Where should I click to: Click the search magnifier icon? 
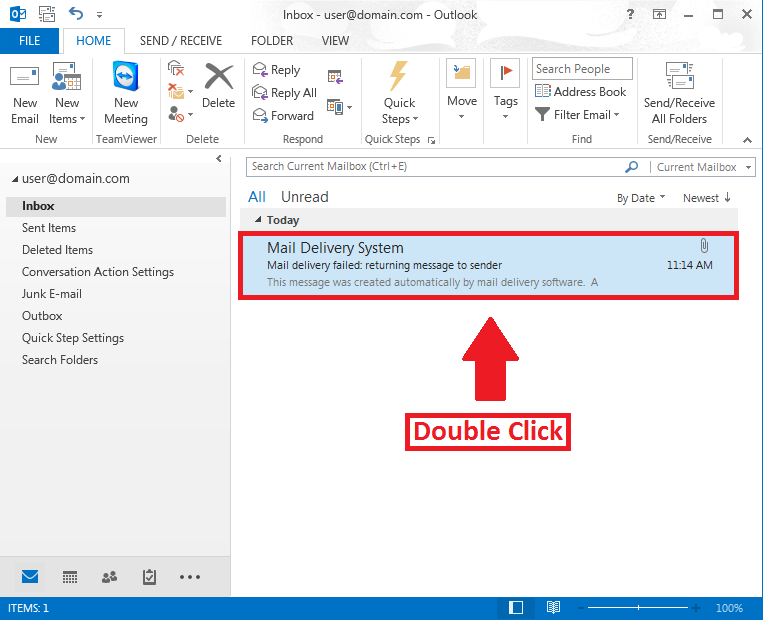tap(631, 166)
